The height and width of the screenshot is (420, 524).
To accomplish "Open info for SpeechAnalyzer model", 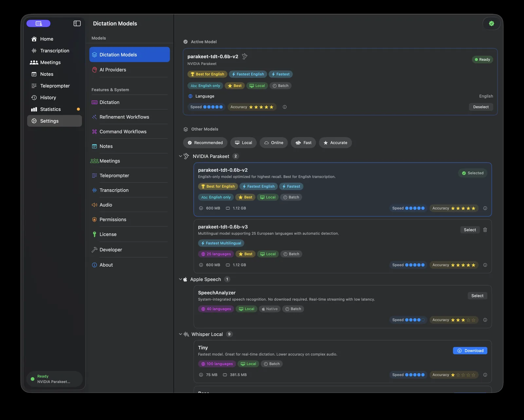I will pyautogui.click(x=485, y=320).
